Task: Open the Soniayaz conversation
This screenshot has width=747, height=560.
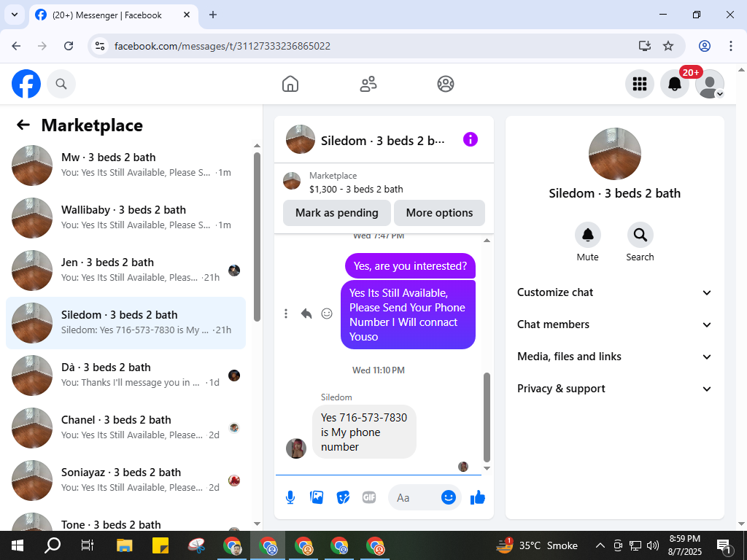Action: click(125, 480)
